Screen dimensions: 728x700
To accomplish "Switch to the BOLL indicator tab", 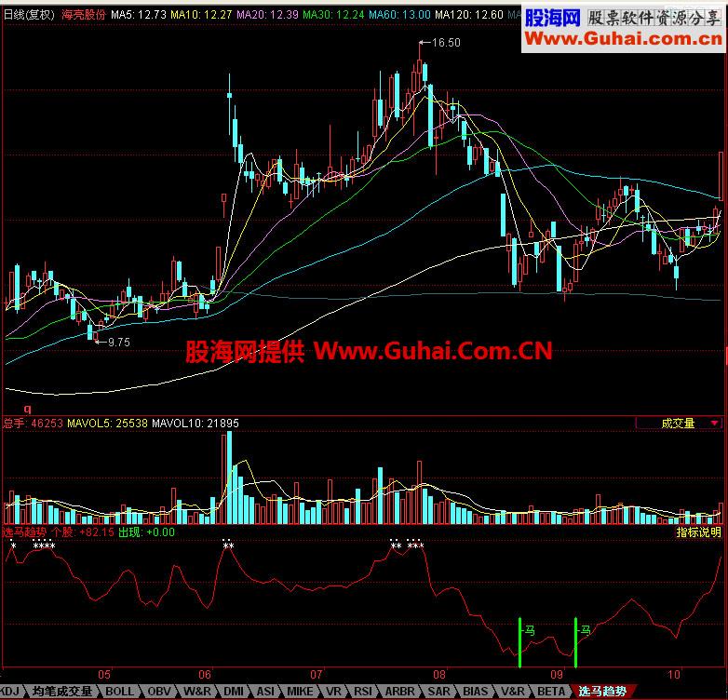I will [x=119, y=691].
